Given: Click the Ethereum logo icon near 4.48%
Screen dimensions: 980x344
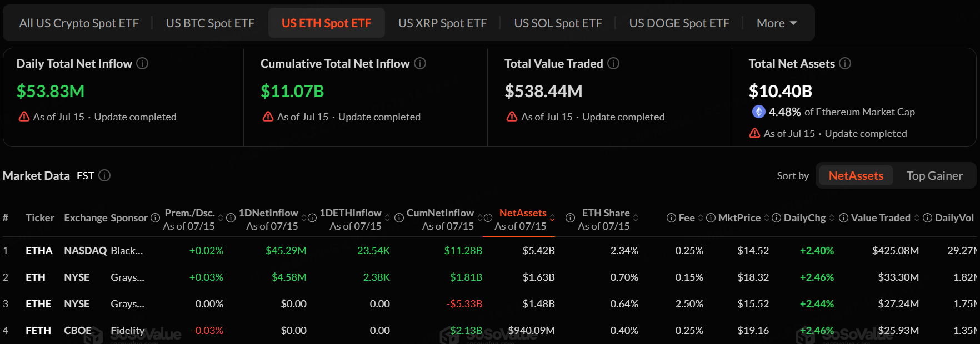Looking at the screenshot, I should (x=758, y=112).
